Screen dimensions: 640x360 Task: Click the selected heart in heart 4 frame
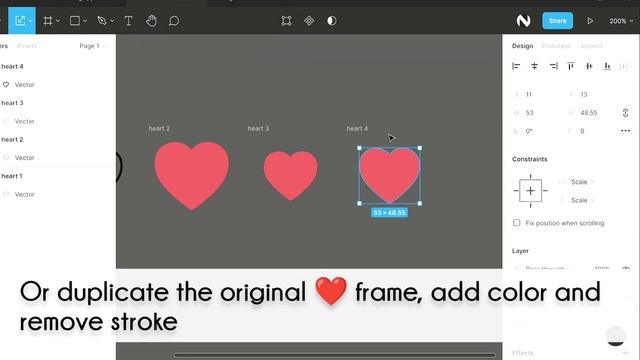(389, 175)
